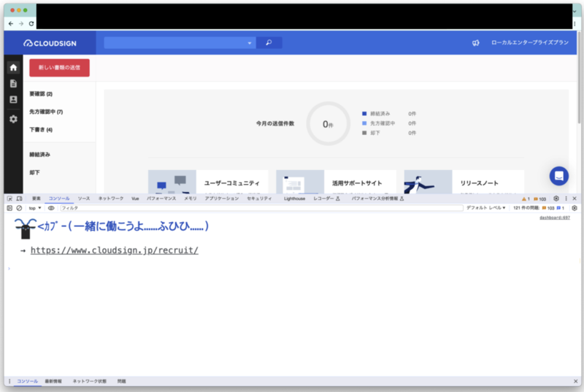Switch to the Lighthouse DevTools tab

click(294, 199)
